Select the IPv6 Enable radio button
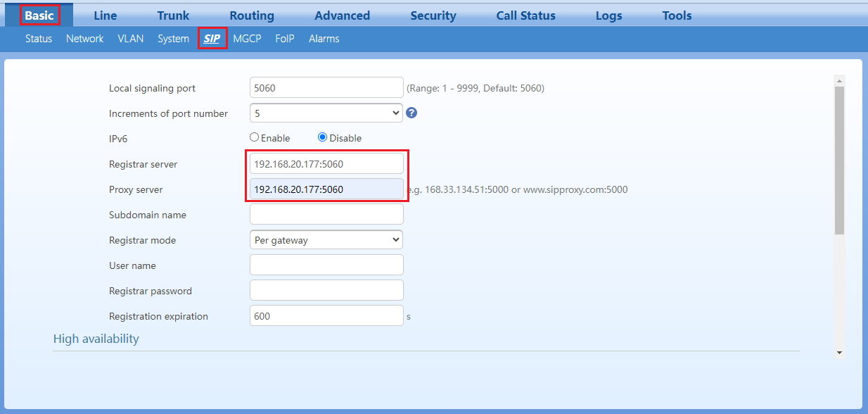Viewport: 868px width, 414px height. pos(255,138)
